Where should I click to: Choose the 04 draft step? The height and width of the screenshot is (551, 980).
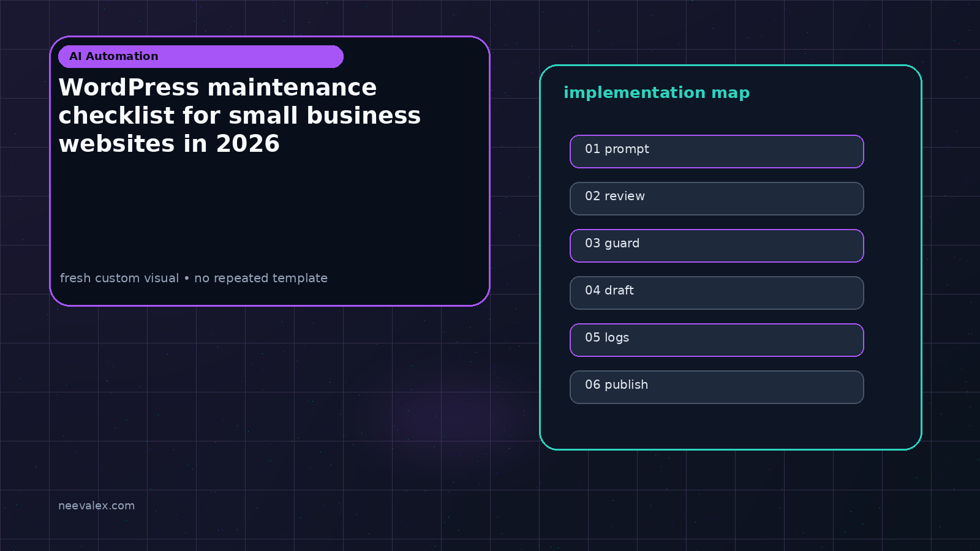[x=717, y=293]
